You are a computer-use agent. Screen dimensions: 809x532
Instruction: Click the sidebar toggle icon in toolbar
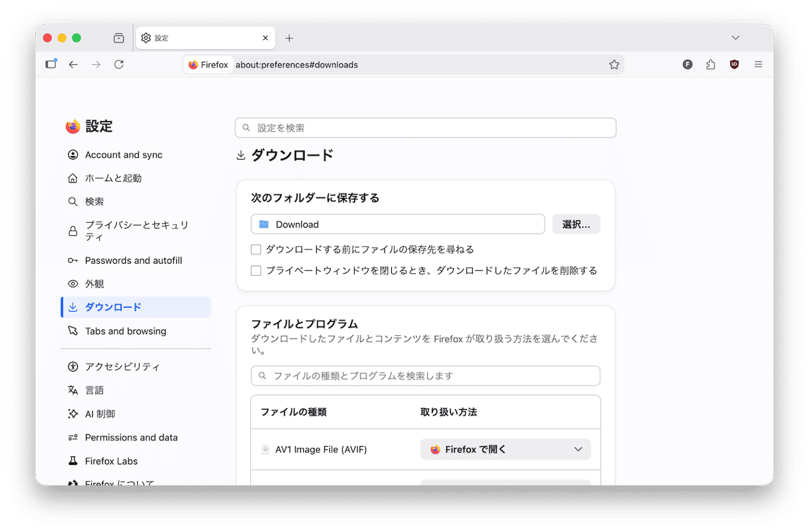point(51,65)
